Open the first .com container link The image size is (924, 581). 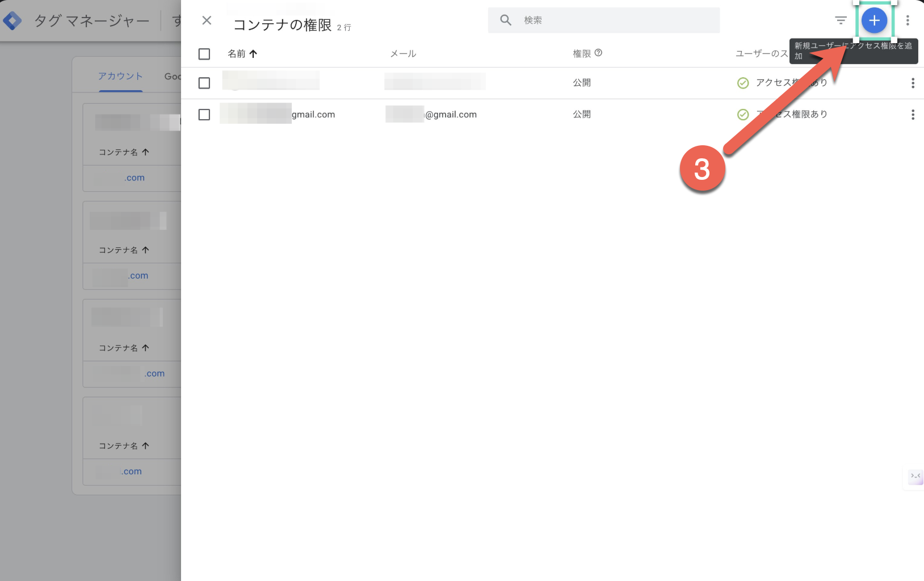point(135,178)
